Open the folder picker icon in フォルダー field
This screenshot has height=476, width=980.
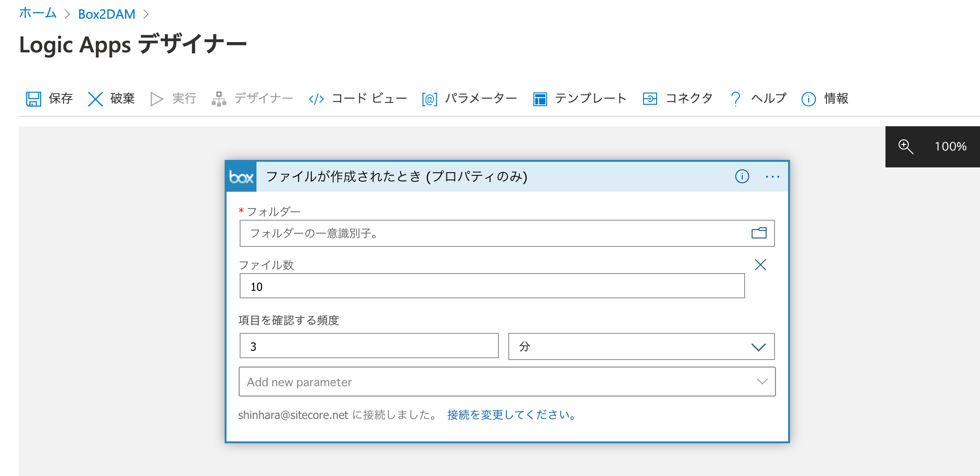click(x=759, y=233)
